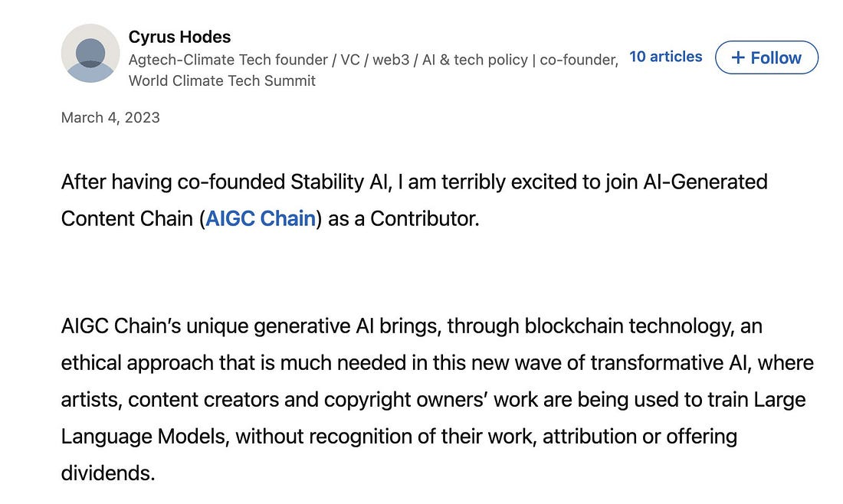Screen dimensions: 843x504
Task: Click the phrase blockchain technology
Action: click(x=628, y=326)
